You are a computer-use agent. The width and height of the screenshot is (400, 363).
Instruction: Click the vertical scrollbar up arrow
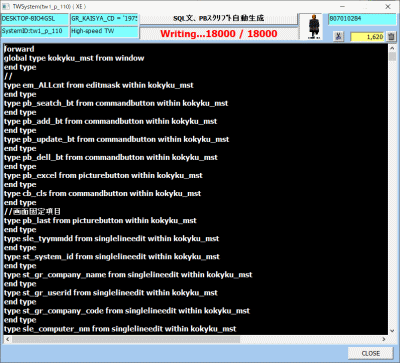392,48
